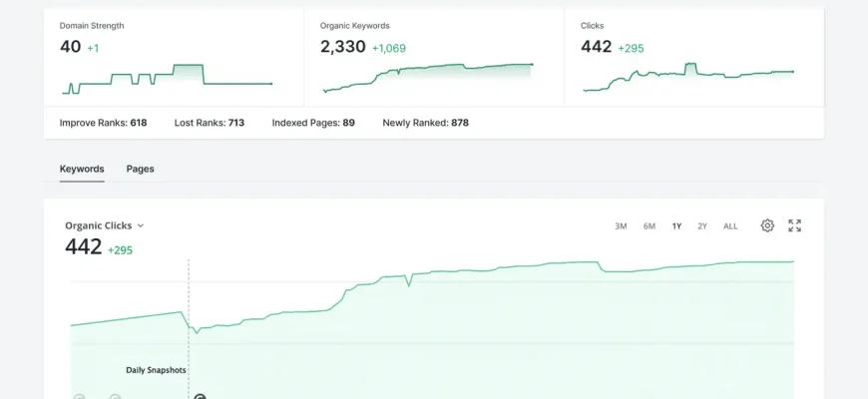868x399 pixels.
Task: Set chart range to 6M
Action: (x=650, y=226)
